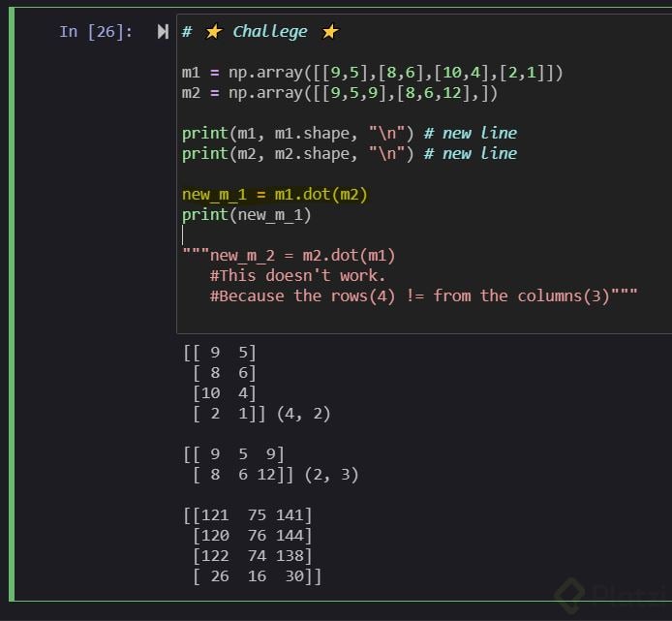Click the print(m1, m1.shape) line
The image size is (672, 621).
coord(350,134)
